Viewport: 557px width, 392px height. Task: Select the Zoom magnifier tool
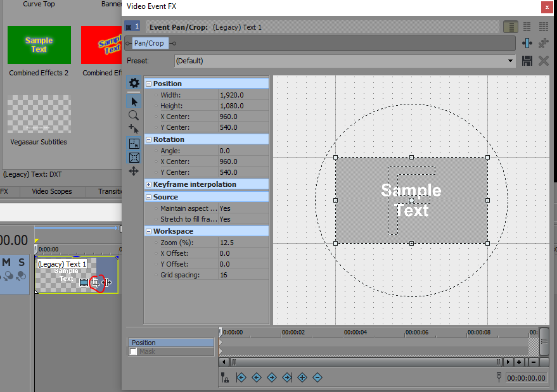134,115
